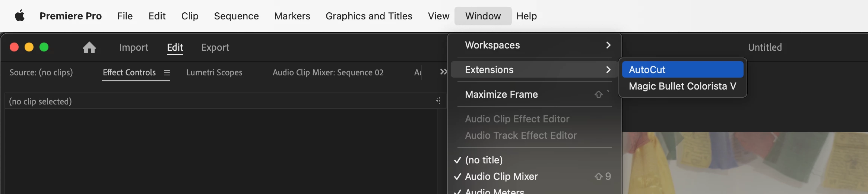Open the Audio Clip Mixer: Sequence 02 tab
868x194 pixels.
(328, 72)
